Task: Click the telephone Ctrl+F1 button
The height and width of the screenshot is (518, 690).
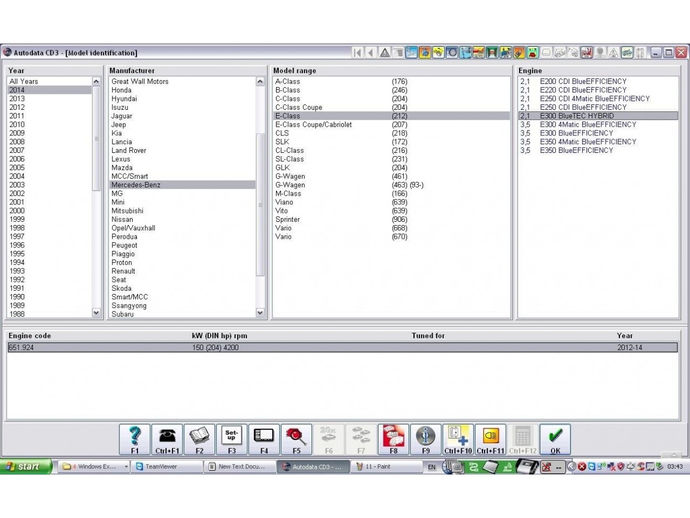Action: point(167,439)
